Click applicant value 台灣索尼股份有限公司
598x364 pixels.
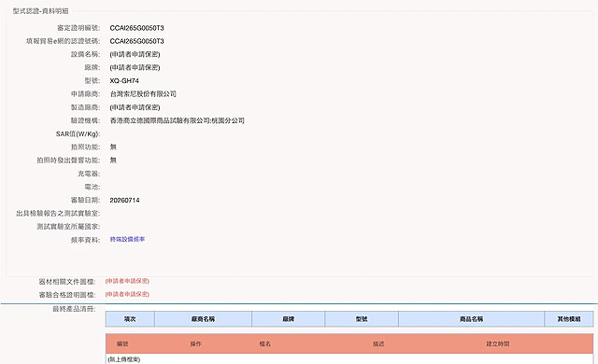[143, 93]
